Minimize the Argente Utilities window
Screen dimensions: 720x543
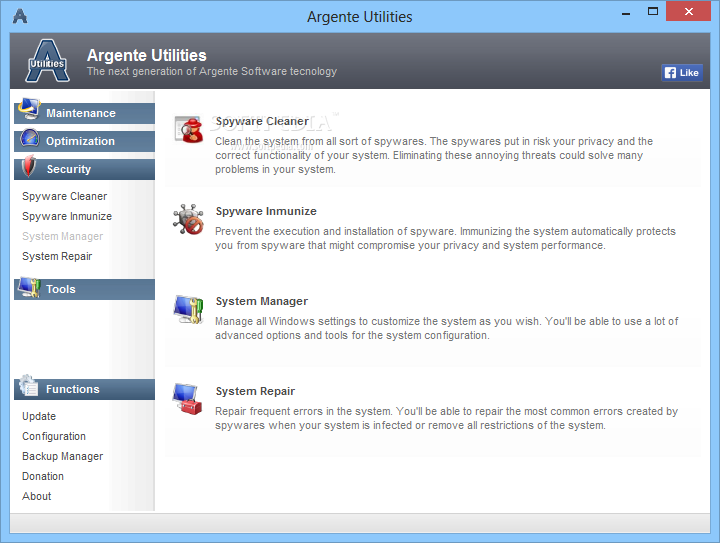point(626,12)
